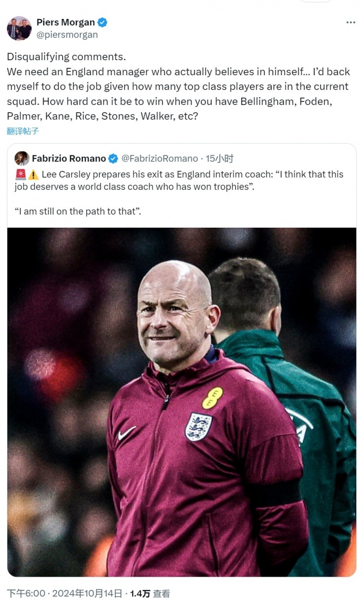This screenshot has width=364, height=600.
Task: Click the 15小时 quoted post timestamp
Action: point(219,159)
